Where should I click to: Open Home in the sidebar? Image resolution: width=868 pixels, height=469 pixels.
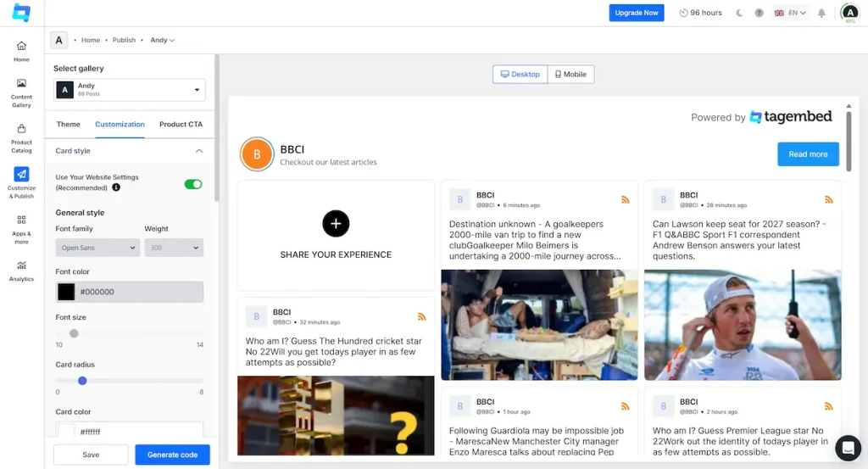(x=21, y=51)
